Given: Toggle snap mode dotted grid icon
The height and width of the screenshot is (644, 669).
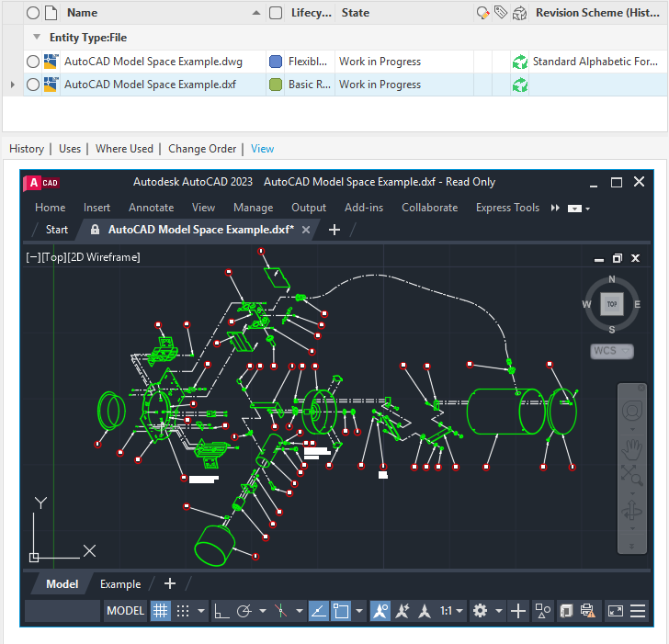Looking at the screenshot, I should 183,611.
